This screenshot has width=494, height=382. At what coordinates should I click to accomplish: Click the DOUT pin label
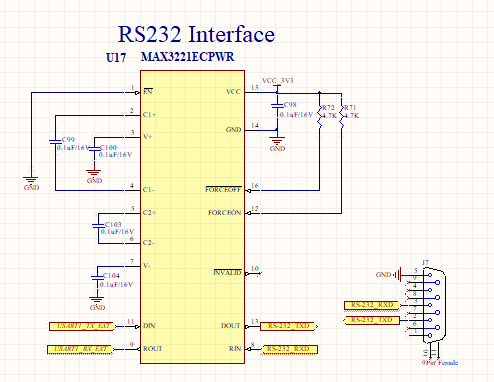(231, 326)
